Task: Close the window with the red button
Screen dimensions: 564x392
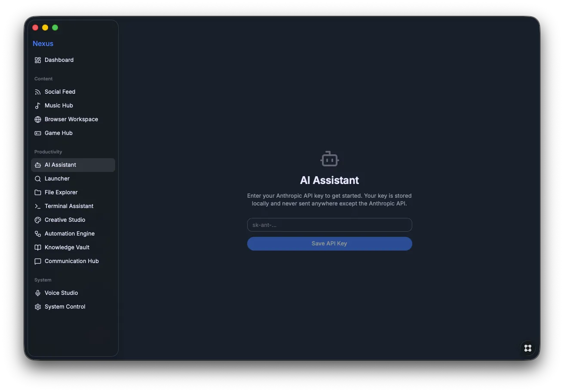Action: coord(35,28)
